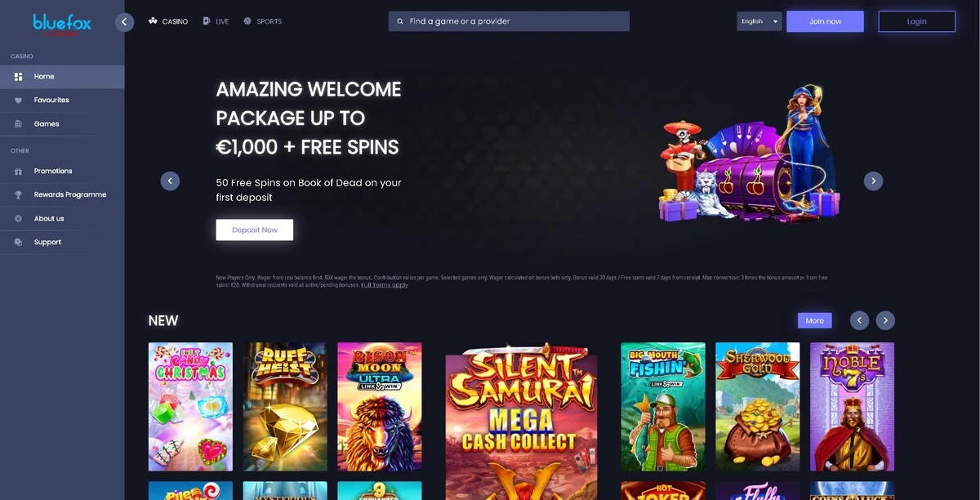Open the English language dropdown
The width and height of the screenshot is (980, 500).
tap(759, 21)
